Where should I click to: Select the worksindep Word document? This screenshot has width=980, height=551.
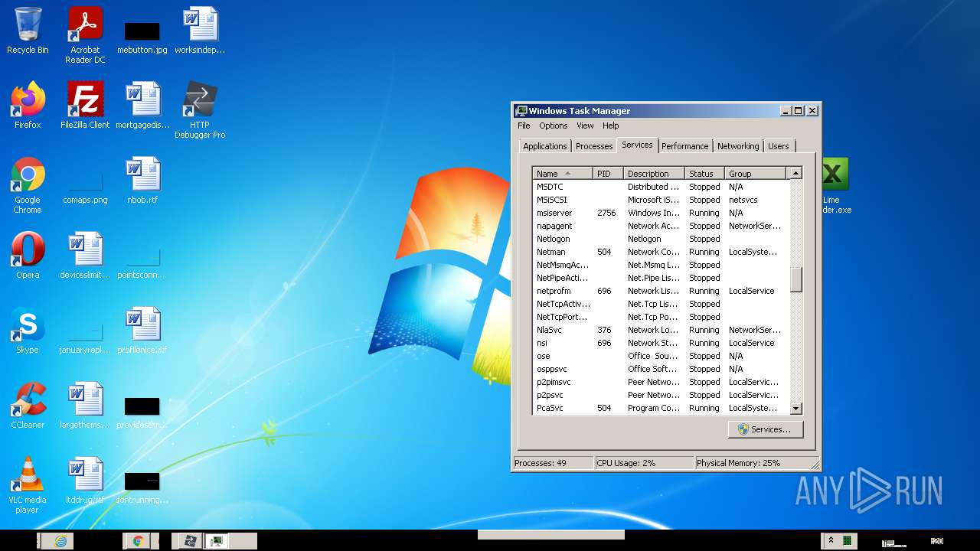point(200,31)
